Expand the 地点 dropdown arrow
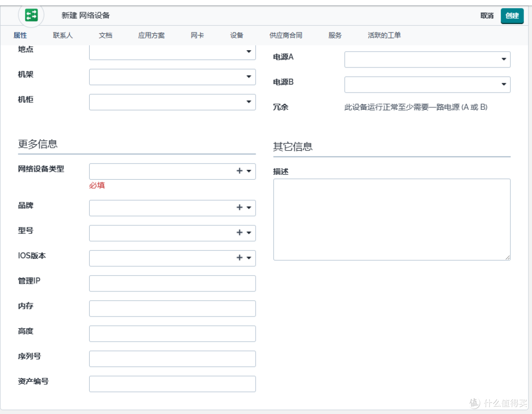 click(x=249, y=52)
